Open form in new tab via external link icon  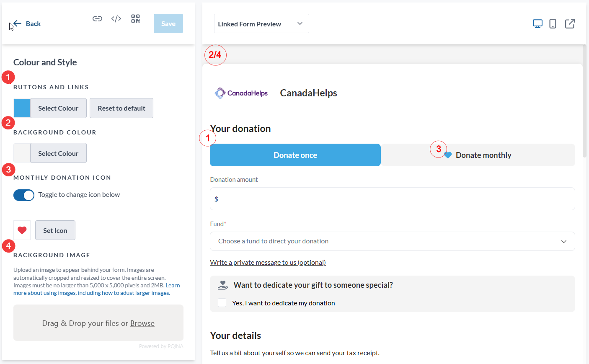point(570,23)
